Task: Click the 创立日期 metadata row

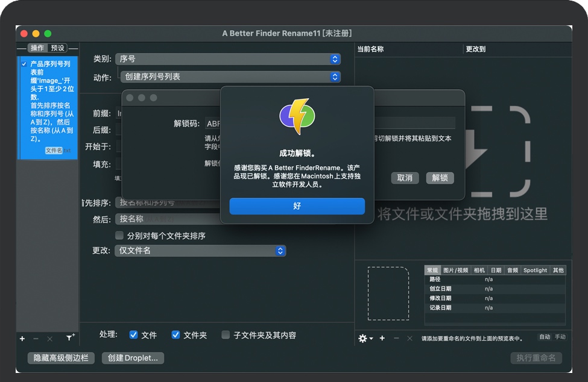Action: 495,289
